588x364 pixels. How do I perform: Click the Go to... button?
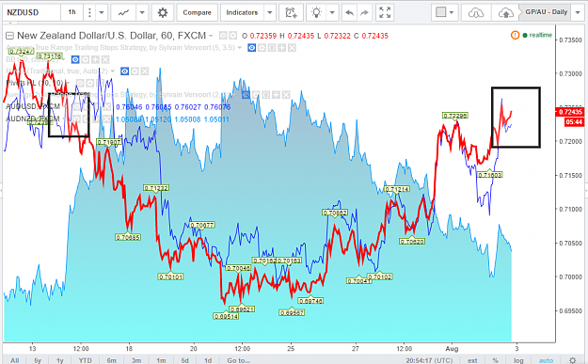pos(239,360)
